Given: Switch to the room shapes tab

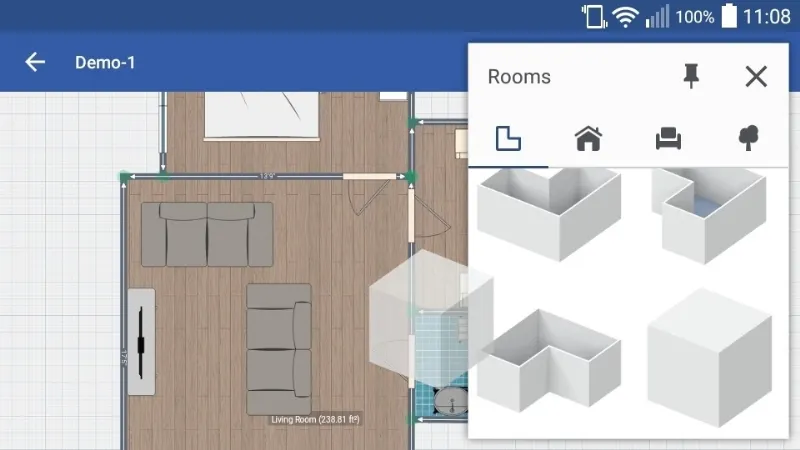Looking at the screenshot, I should point(508,138).
